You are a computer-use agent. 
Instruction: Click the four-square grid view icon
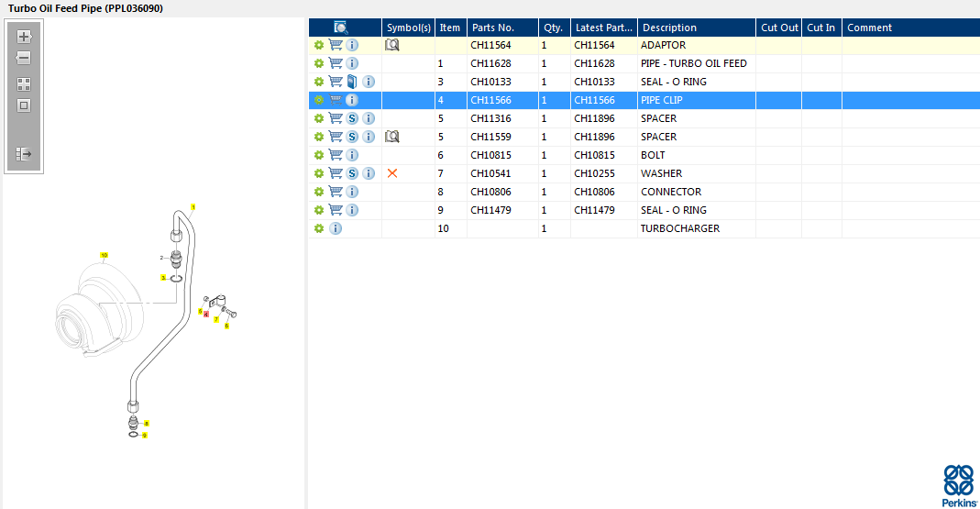(x=25, y=83)
